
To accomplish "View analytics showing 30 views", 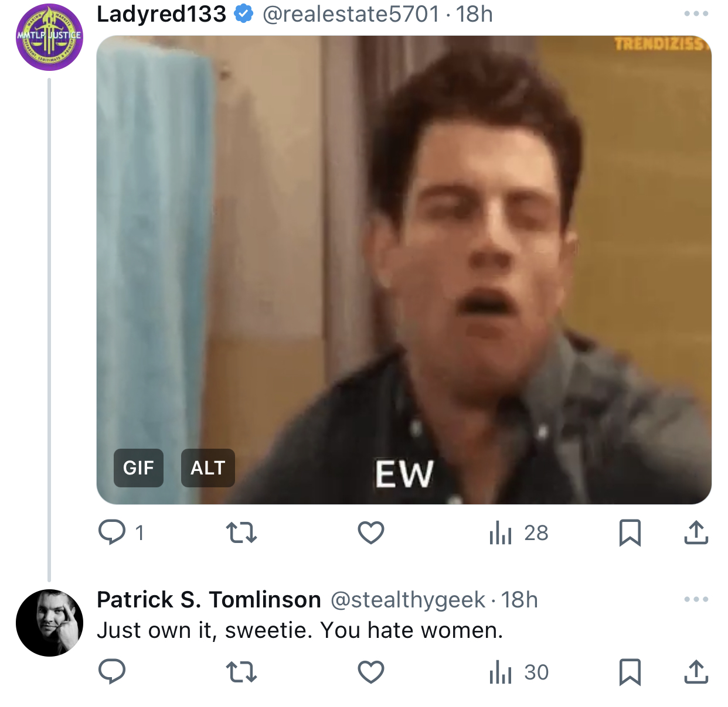I will (519, 672).
